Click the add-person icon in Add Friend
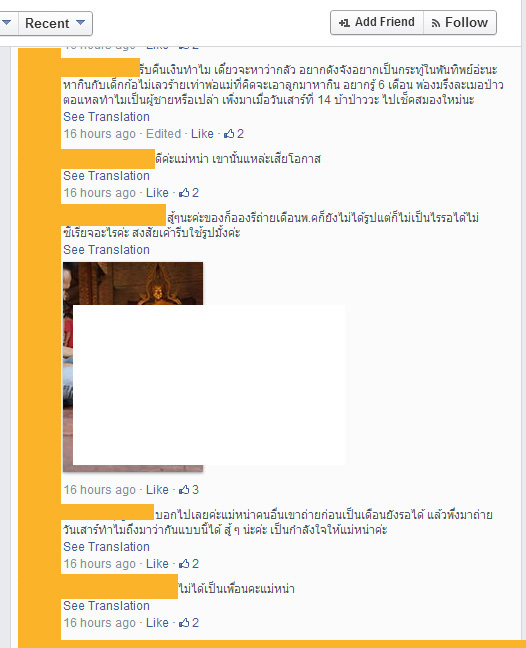The image size is (526, 648). (344, 23)
